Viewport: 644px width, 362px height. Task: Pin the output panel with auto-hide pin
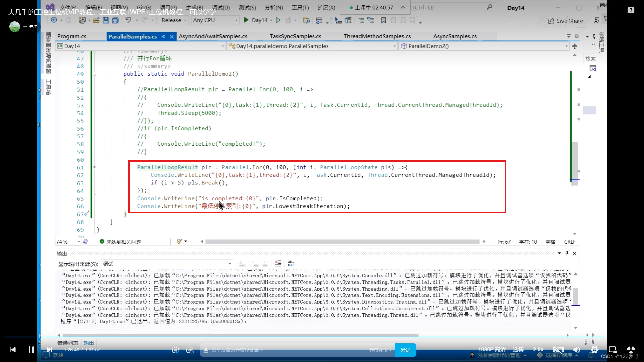(567, 253)
